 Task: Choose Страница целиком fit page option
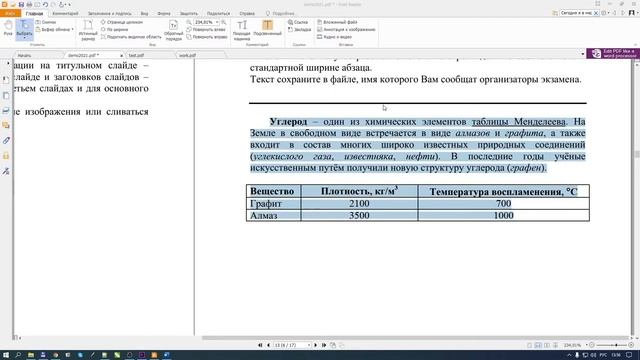point(122,22)
